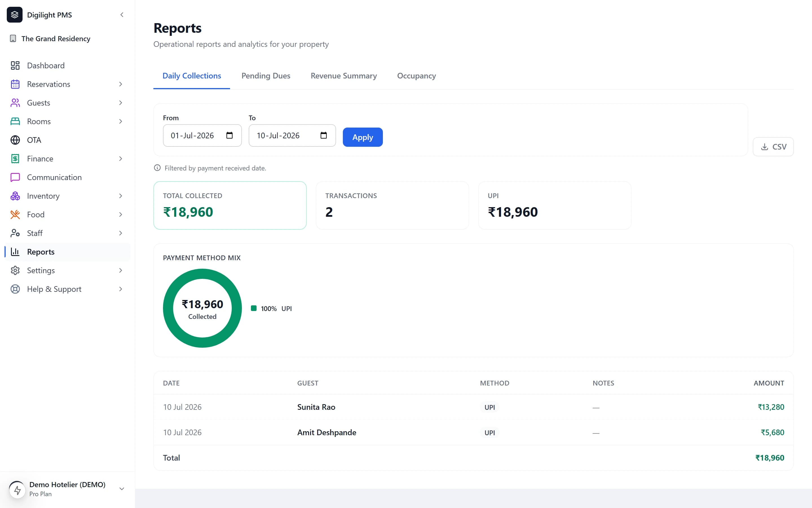Open Dashboard via its grid icon
Viewport: 812px width, 508px height.
pos(15,65)
